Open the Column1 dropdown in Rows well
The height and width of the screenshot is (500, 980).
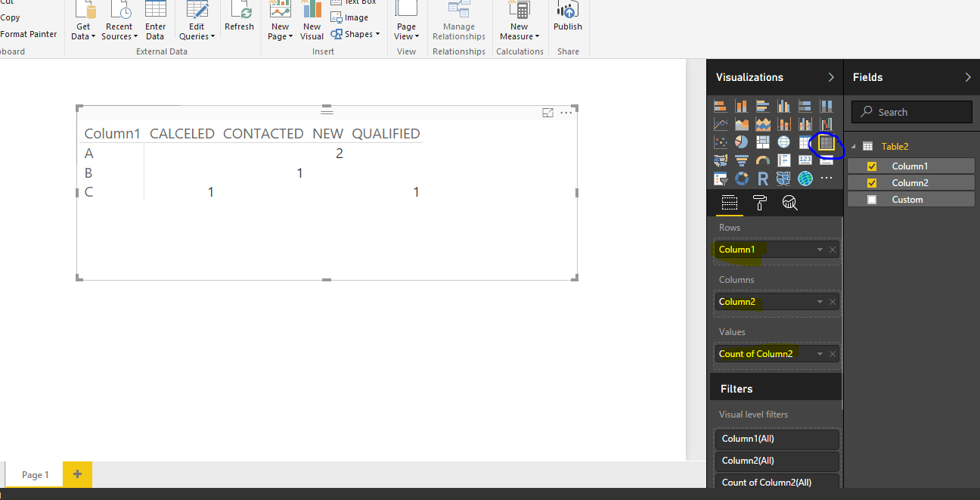click(820, 250)
